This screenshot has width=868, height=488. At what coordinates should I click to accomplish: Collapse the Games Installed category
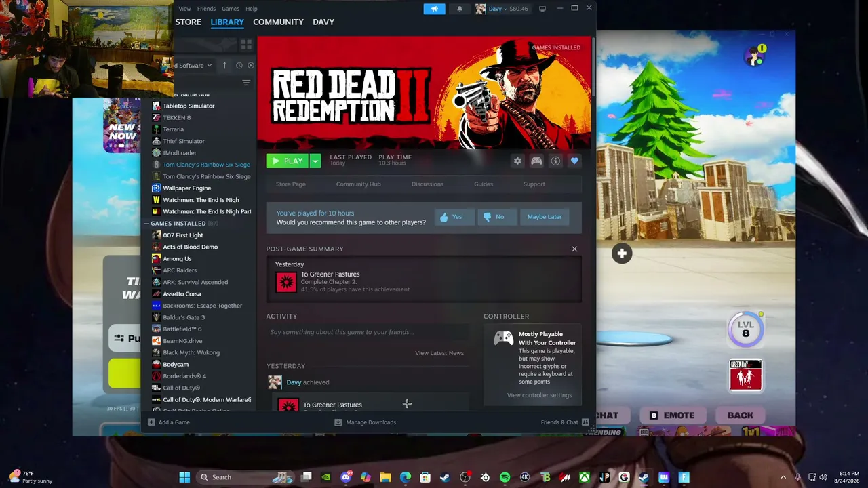tap(146, 223)
